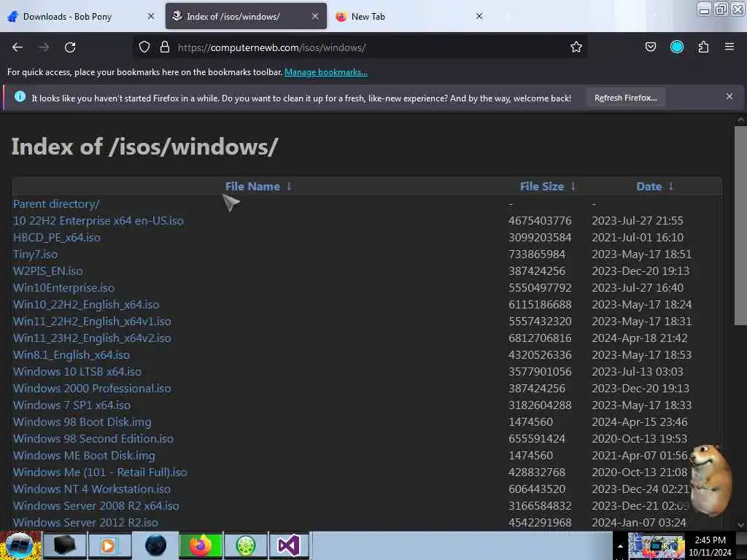Launch Visual Studio from the taskbar
The image size is (747, 560).
click(x=289, y=545)
